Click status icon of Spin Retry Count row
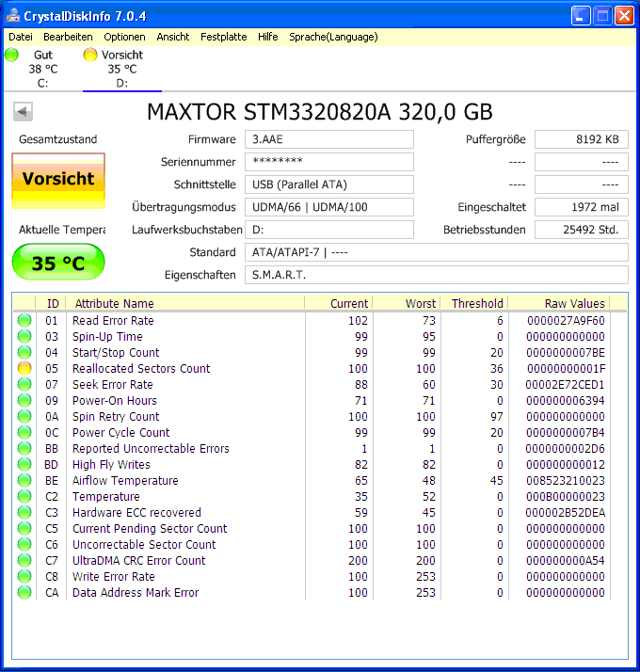Viewport: 640px width, 672px height. point(24,416)
